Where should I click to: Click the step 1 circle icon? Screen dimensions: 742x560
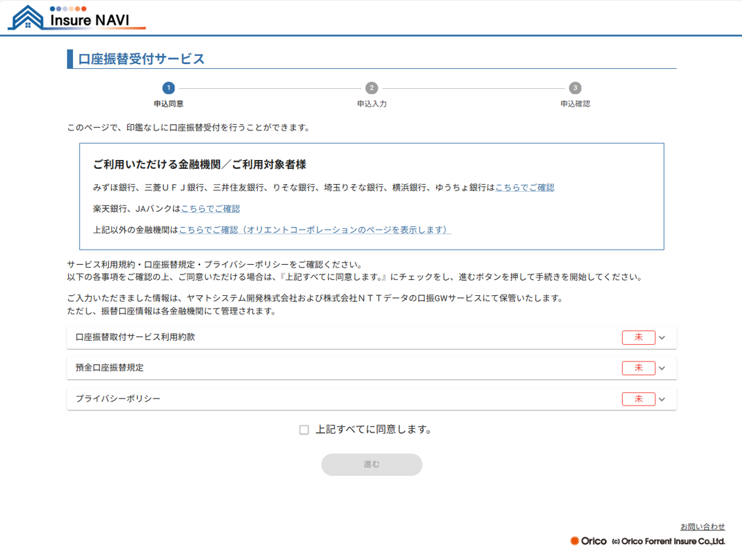pos(168,88)
